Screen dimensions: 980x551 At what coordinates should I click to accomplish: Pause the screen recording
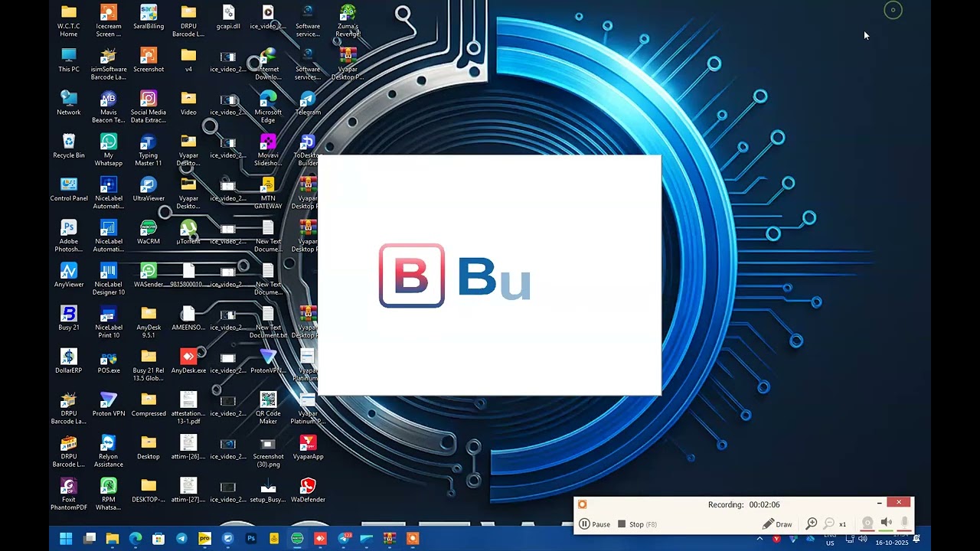[x=594, y=524]
